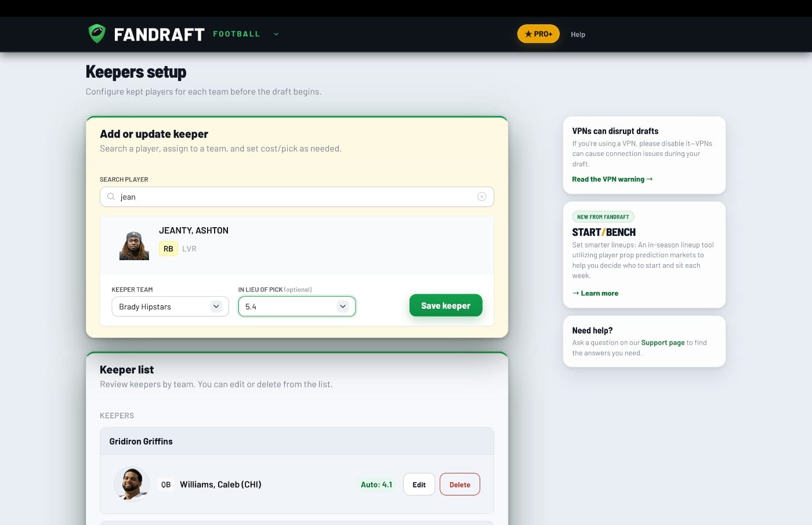
Task: Click the Gridiron Griffins team header
Action: point(297,441)
